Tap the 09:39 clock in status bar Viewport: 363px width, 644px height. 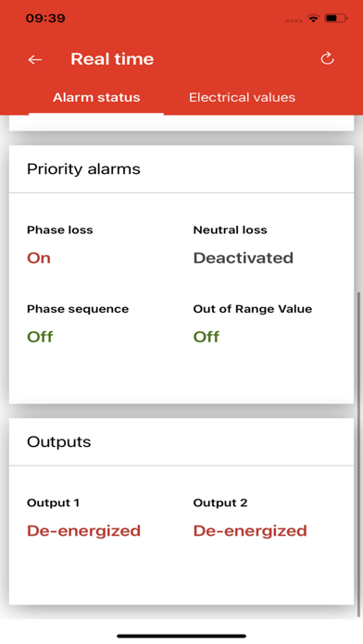tap(45, 19)
